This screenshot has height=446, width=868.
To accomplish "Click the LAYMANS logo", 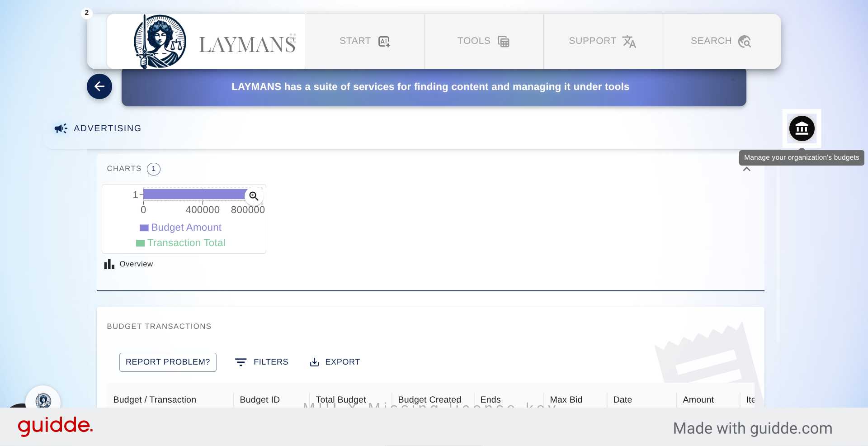I will [206, 42].
